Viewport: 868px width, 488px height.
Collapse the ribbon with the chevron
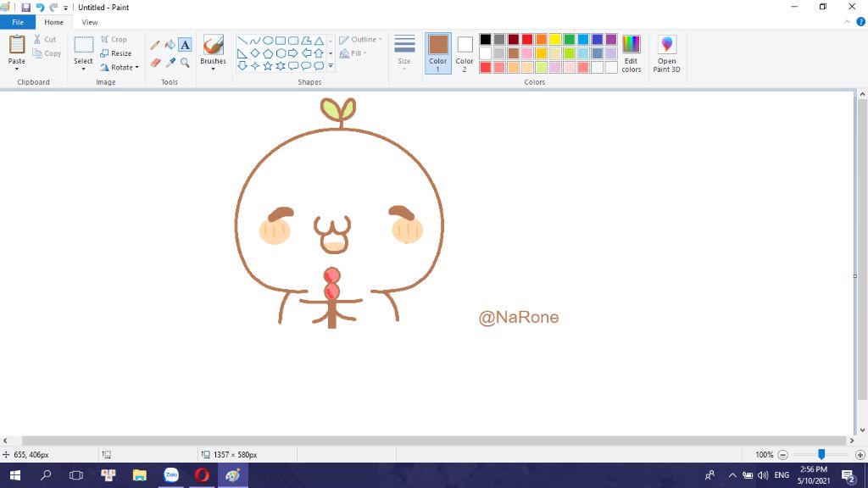pos(847,22)
